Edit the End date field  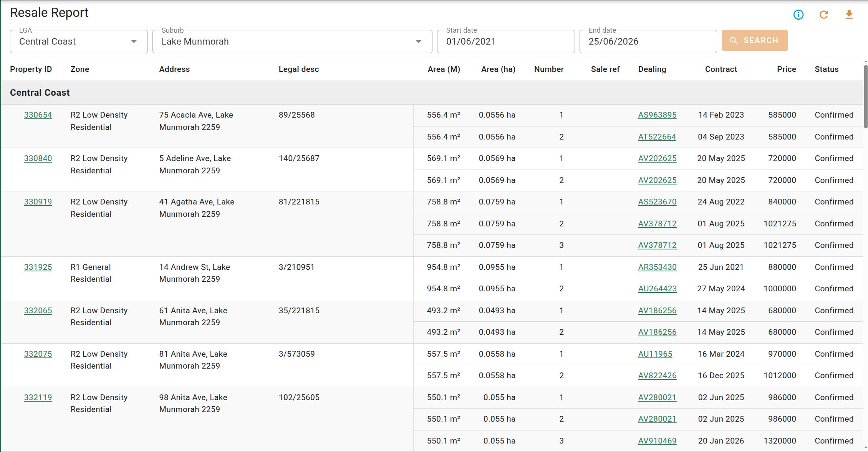tap(648, 42)
